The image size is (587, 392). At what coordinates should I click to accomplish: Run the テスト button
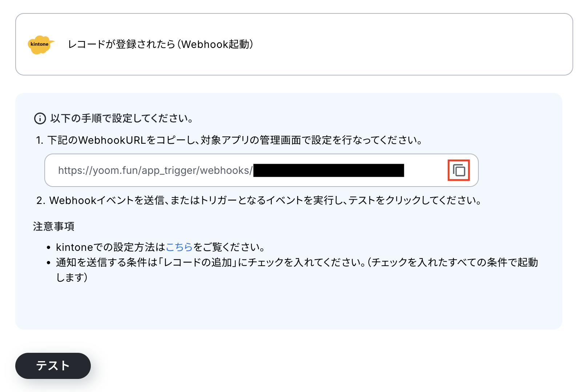pos(53,366)
